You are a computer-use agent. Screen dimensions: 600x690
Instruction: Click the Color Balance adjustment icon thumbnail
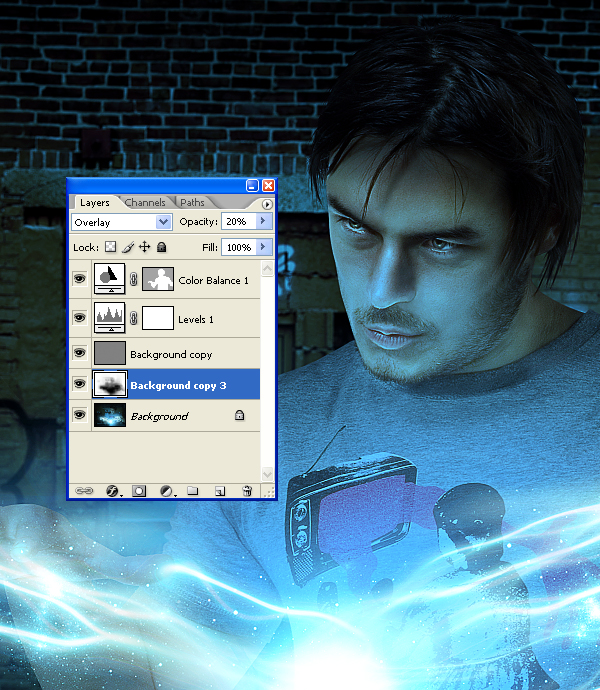[110, 279]
